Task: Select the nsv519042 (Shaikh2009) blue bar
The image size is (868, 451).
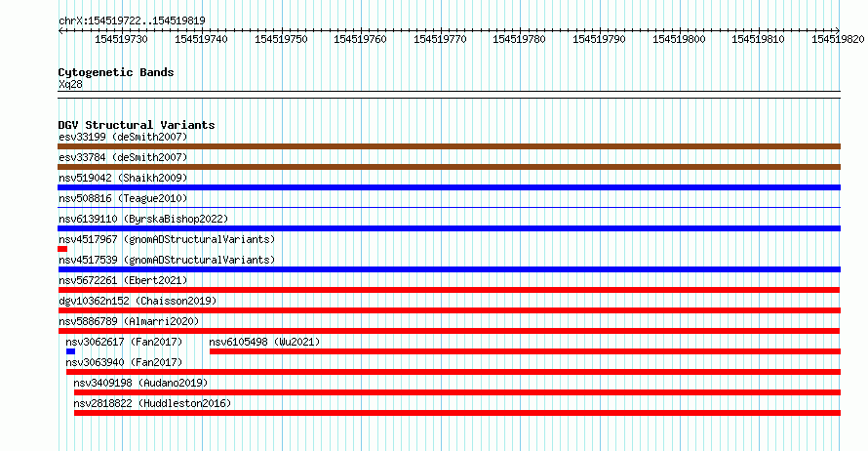Action: pos(449,187)
